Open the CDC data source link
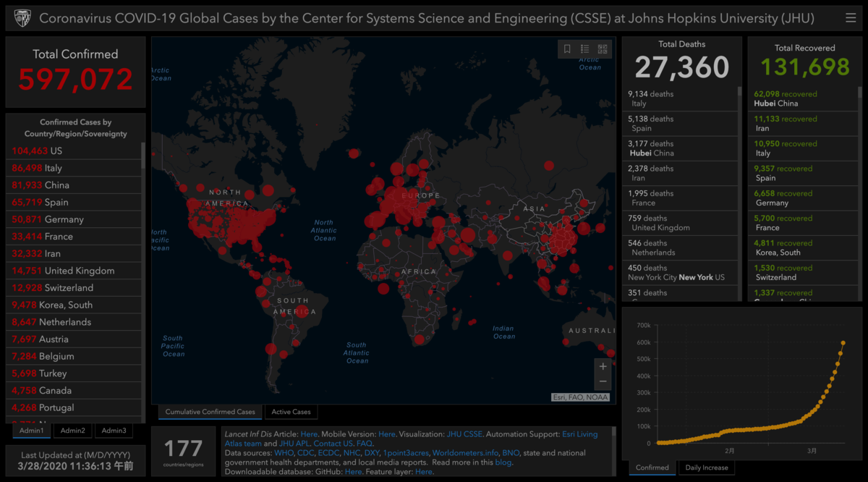The image size is (868, 482). (x=305, y=453)
